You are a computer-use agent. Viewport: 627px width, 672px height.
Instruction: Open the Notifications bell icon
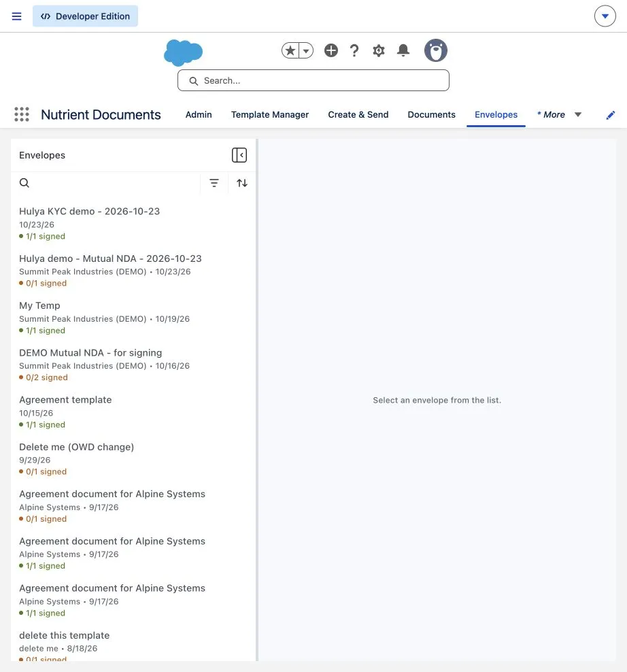[x=403, y=50]
